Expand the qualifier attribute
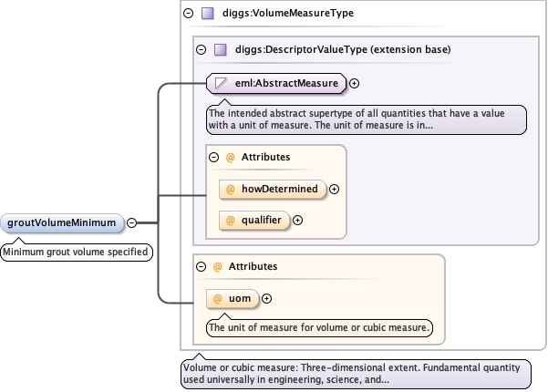 point(297,220)
